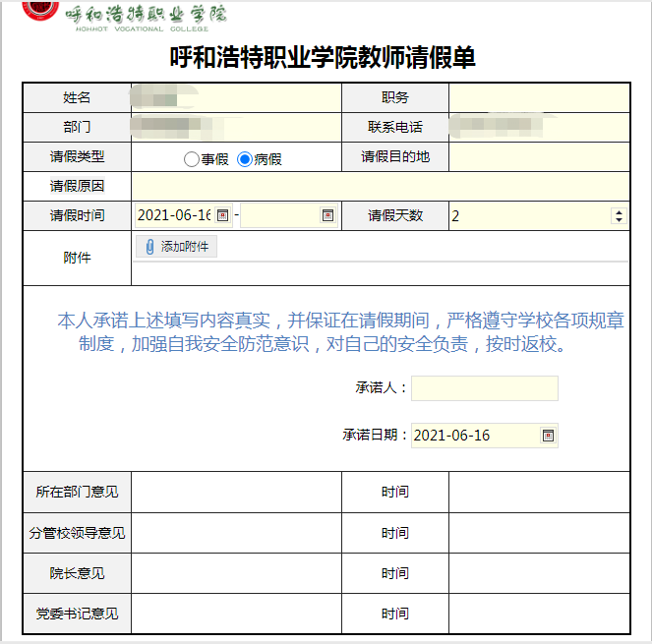Click the title 呼和浩特职业学院教师请假单
This screenshot has width=652, height=644.
pos(323,57)
